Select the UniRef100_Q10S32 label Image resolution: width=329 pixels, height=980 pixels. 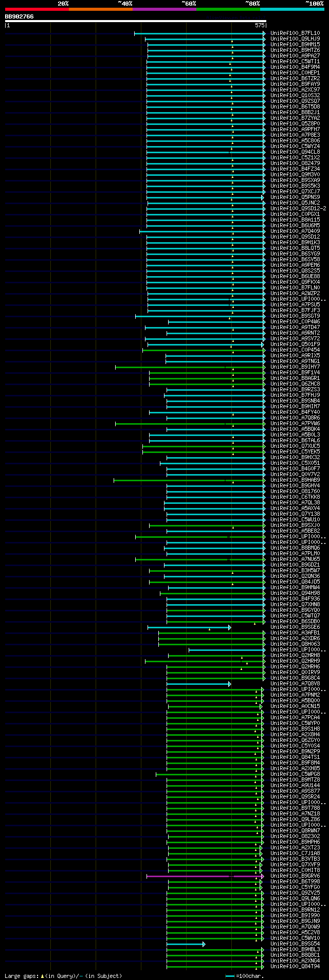(x=295, y=96)
